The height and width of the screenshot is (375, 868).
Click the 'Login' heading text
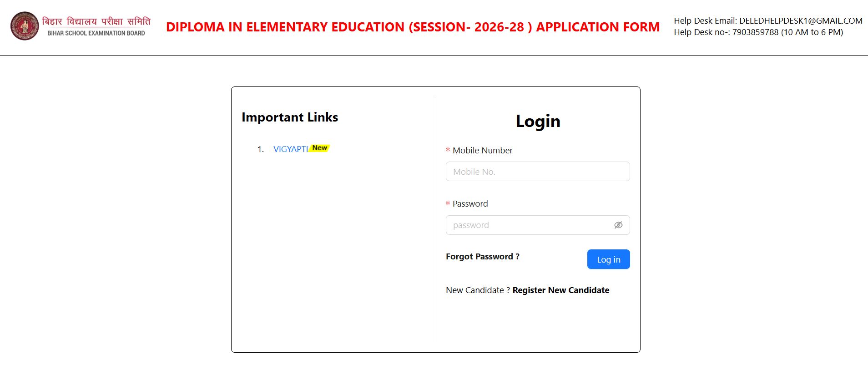(x=538, y=121)
